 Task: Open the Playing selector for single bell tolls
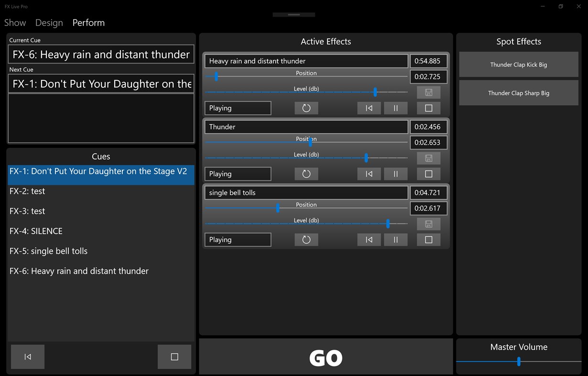238,239
